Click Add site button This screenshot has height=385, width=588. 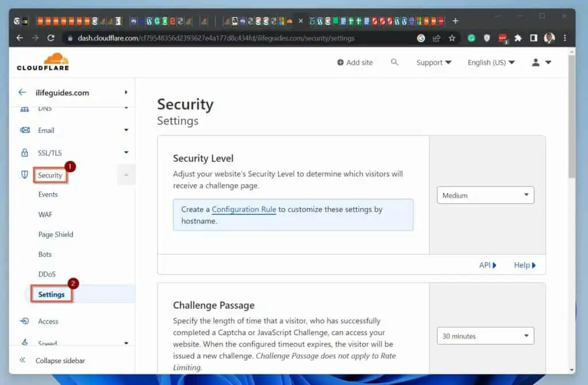coord(355,62)
